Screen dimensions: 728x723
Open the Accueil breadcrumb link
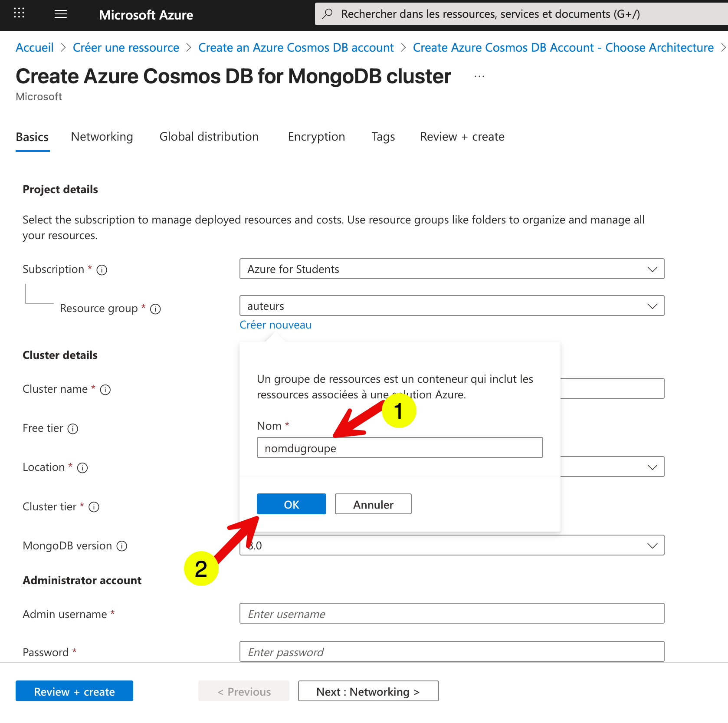tap(35, 47)
